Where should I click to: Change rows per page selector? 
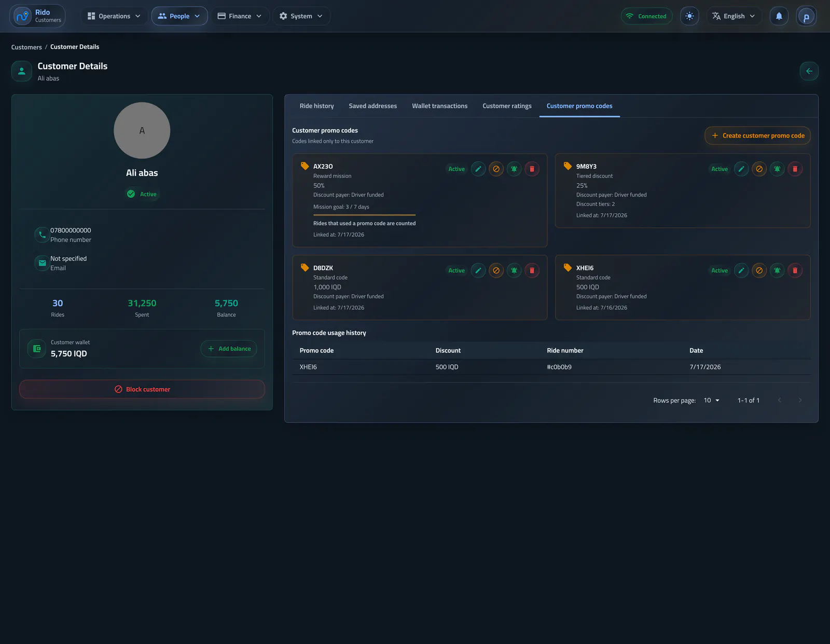712,401
